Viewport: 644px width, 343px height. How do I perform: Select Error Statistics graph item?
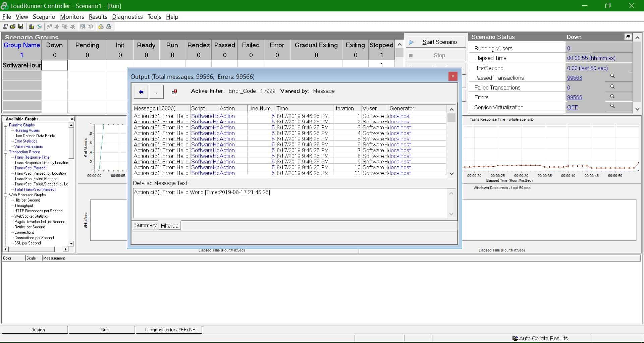(25, 141)
